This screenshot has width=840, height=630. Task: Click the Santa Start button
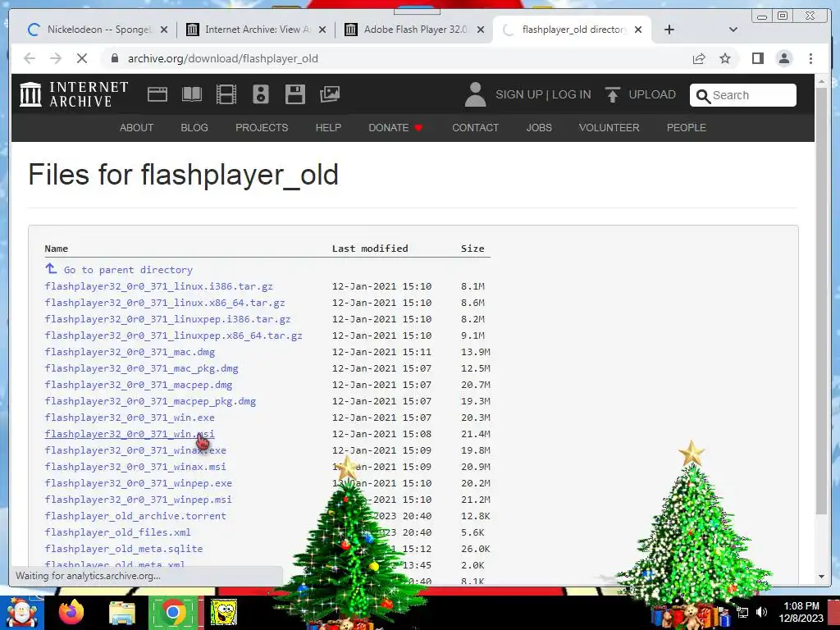tap(21, 612)
